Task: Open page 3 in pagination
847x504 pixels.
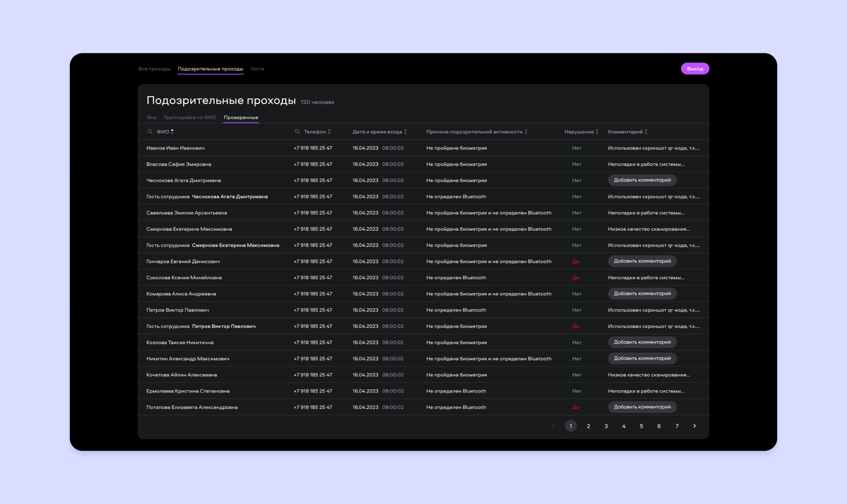Action: pyautogui.click(x=606, y=426)
